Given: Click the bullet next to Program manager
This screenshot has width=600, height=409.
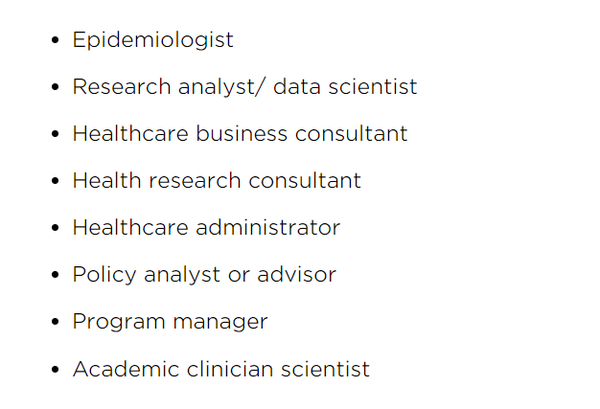Looking at the screenshot, I should tap(55, 322).
